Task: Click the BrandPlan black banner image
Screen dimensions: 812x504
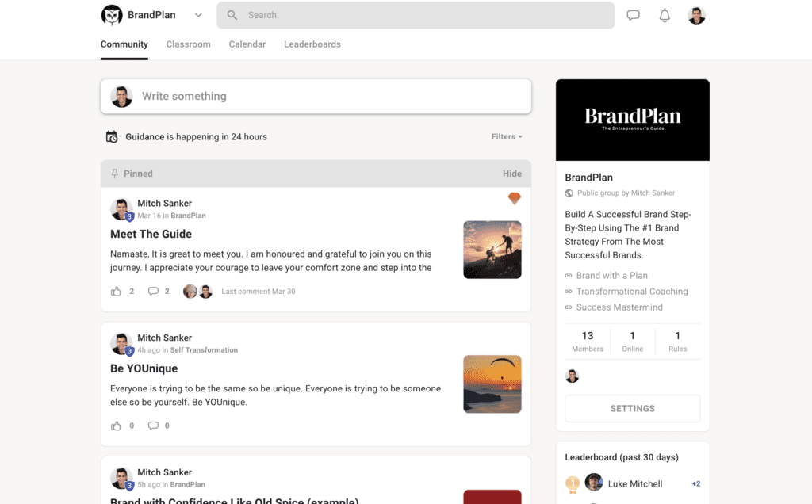Action: point(632,120)
